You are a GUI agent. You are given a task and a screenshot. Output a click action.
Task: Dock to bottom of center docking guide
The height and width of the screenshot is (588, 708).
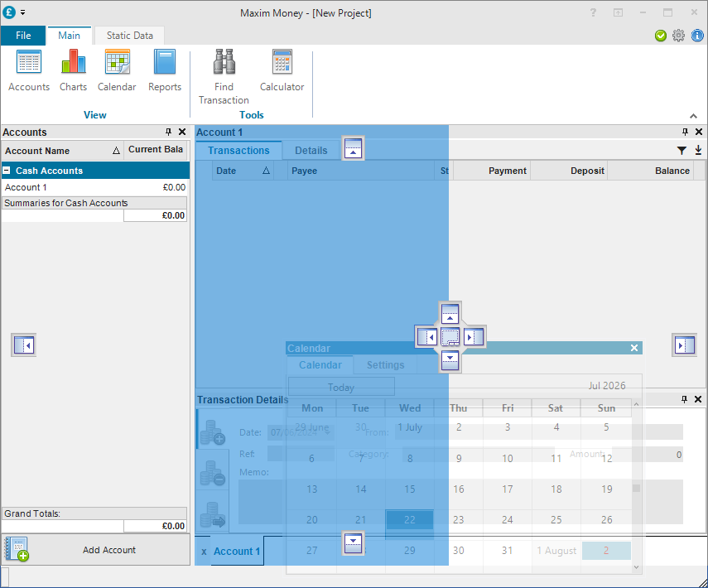click(x=450, y=360)
